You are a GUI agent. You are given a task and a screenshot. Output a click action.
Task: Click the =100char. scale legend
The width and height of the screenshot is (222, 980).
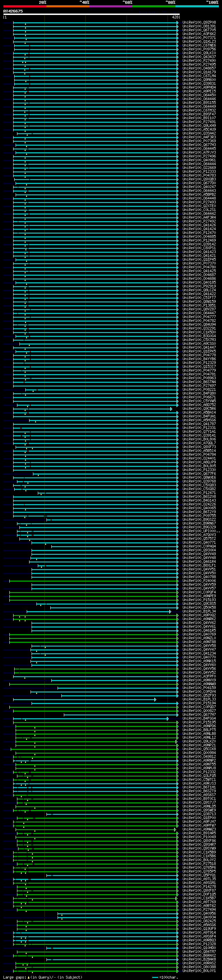(x=165, y=977)
